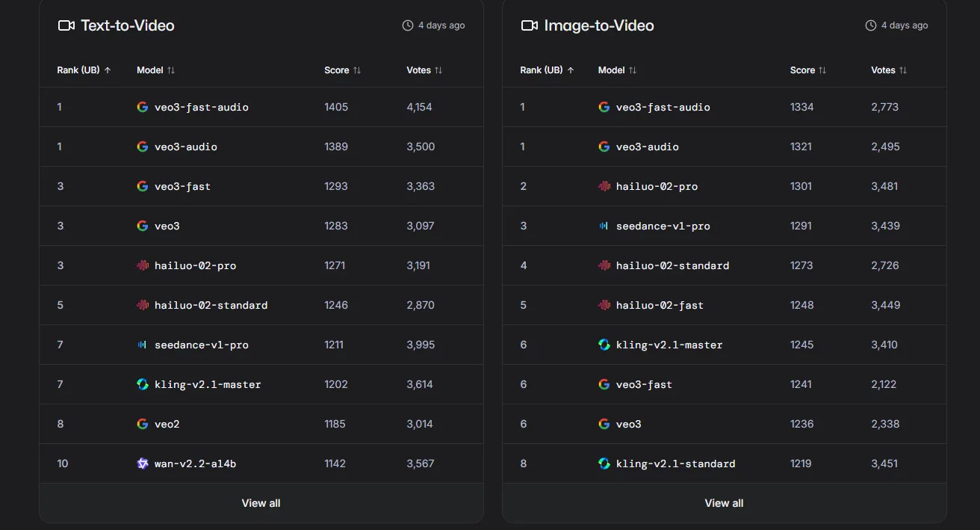This screenshot has height=530, width=980.
Task: Click the hailuo-02-fast model logo
Action: [604, 305]
